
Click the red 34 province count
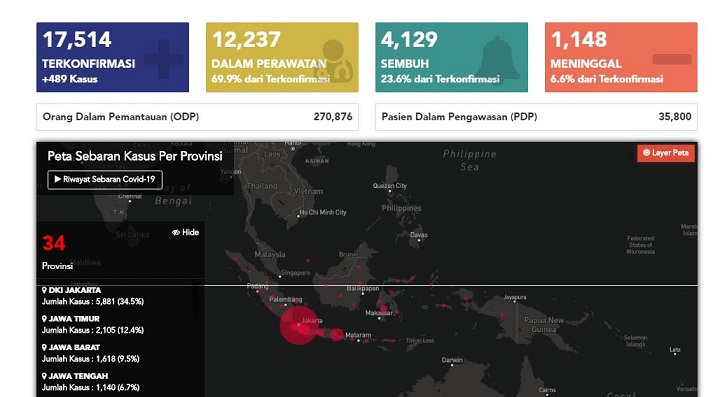[54, 243]
